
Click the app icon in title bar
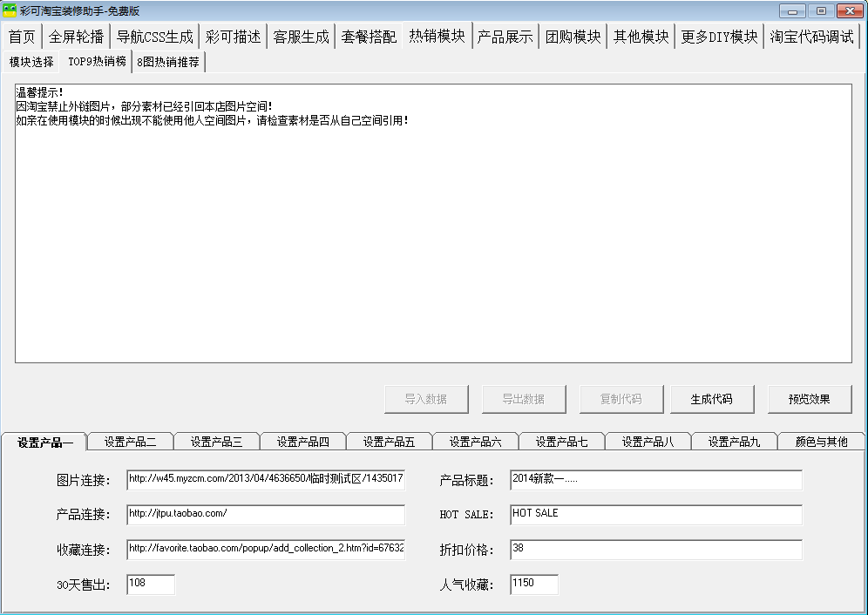coord(10,10)
